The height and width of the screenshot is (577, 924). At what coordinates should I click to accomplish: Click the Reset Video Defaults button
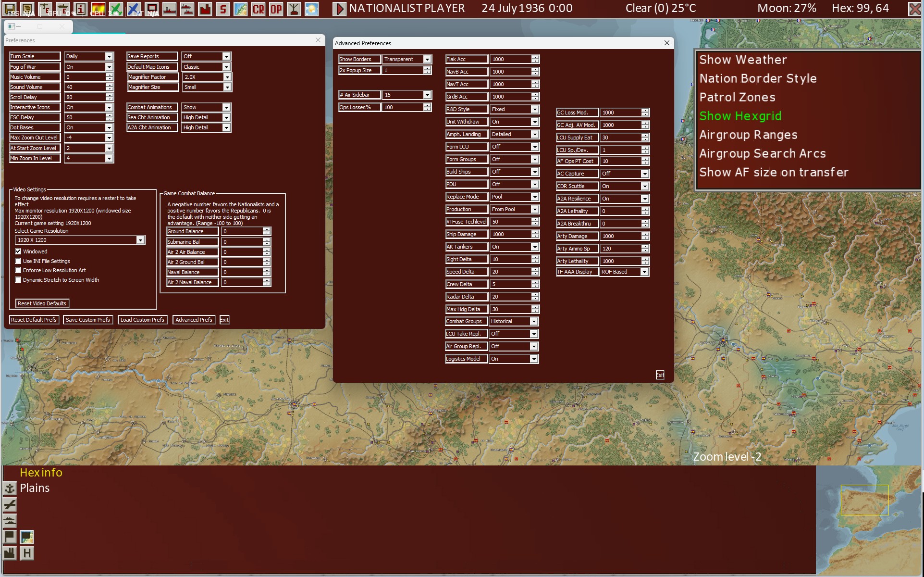pos(42,303)
